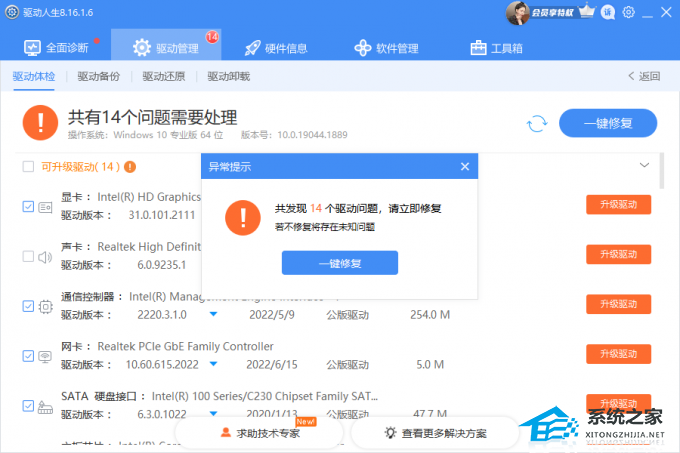The height and width of the screenshot is (453, 680).
Task: Open the feedback chat bubble icon
Action: click(x=608, y=12)
